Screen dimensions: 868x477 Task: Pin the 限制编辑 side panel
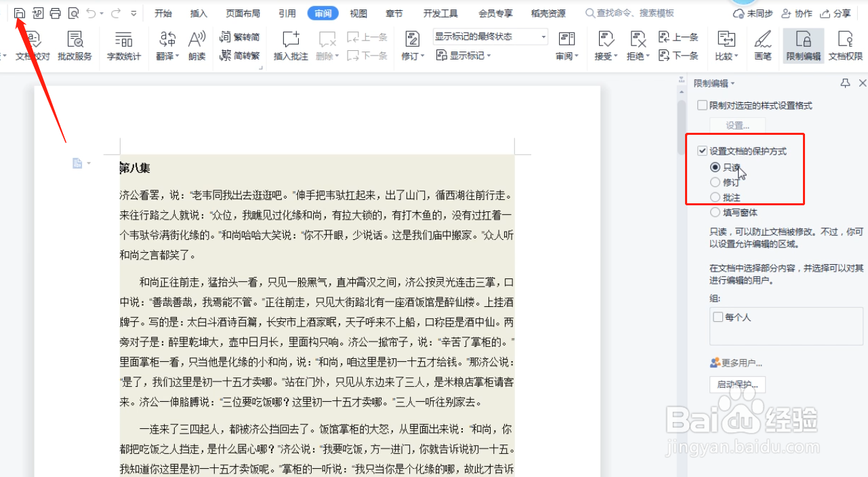pyautogui.click(x=845, y=83)
